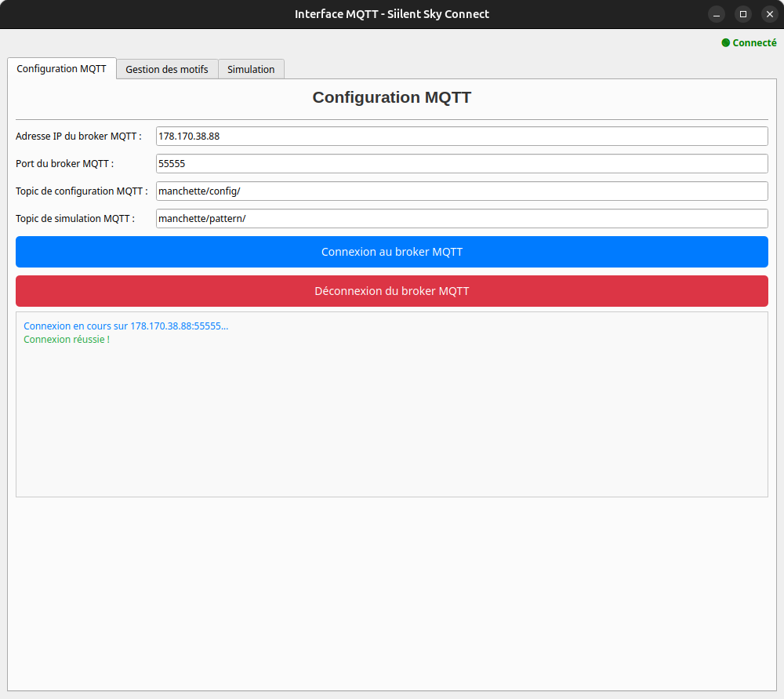Minimize the Siilent Sky Connect window
Viewport: 784px width, 699px height.
pyautogui.click(x=717, y=14)
